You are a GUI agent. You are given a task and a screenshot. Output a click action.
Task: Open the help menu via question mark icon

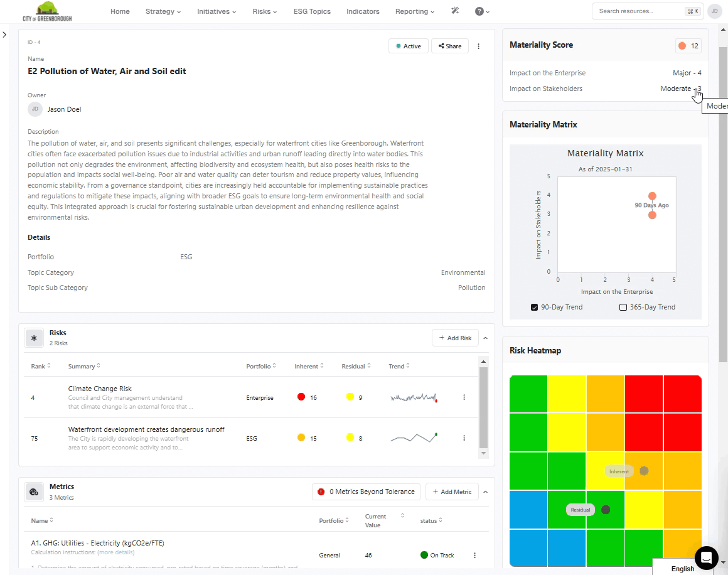tap(480, 11)
